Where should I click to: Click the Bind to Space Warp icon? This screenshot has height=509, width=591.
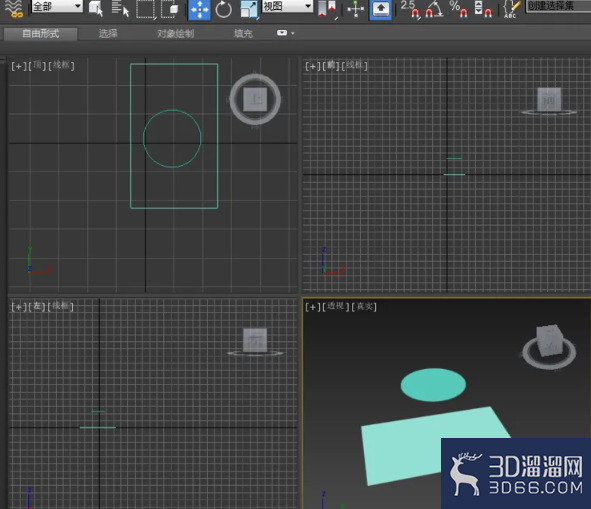[15, 9]
